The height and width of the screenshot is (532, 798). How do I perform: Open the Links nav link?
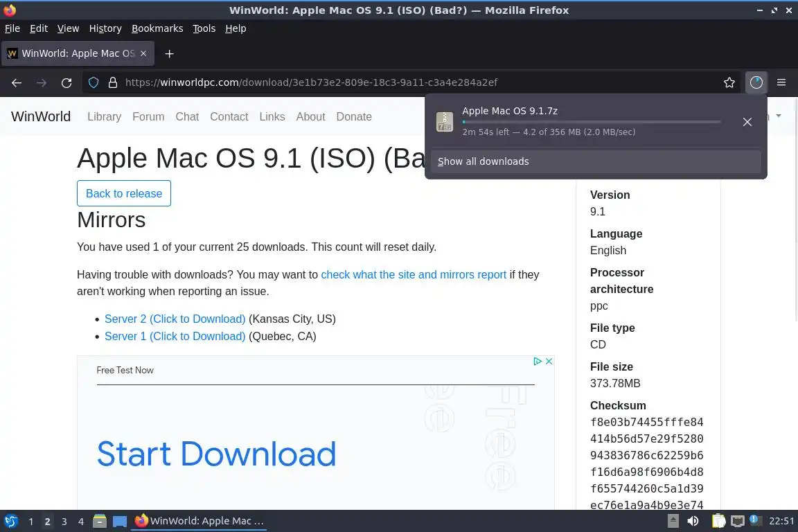tap(272, 116)
